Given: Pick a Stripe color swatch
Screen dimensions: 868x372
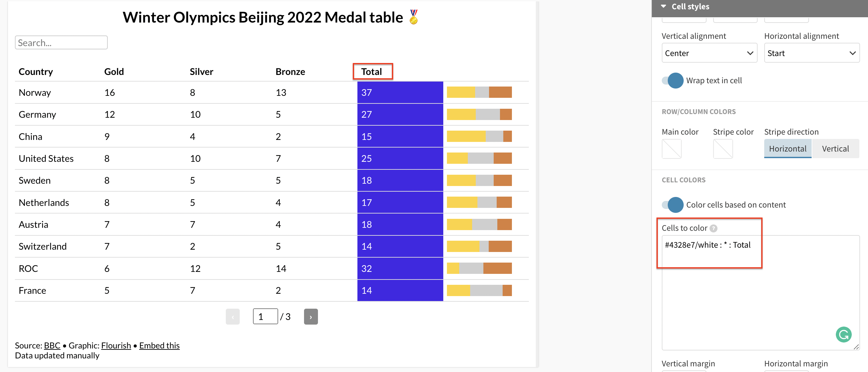Looking at the screenshot, I should pyautogui.click(x=723, y=149).
